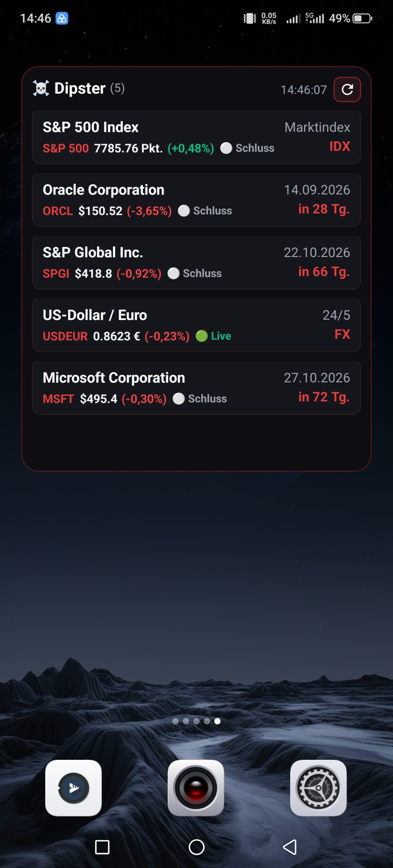The height and width of the screenshot is (868, 393).
Task: Tap the blue app icon in status bar
Action: (62, 18)
